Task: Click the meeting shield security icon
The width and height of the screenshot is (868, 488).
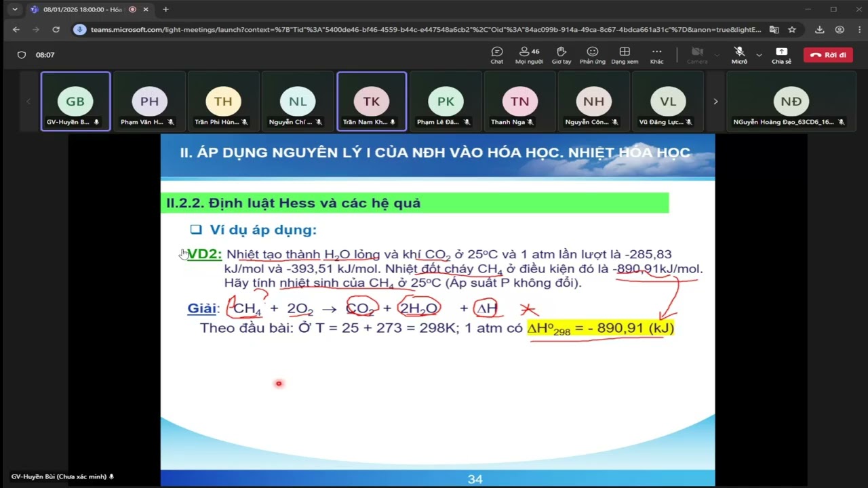Action: coord(22,55)
